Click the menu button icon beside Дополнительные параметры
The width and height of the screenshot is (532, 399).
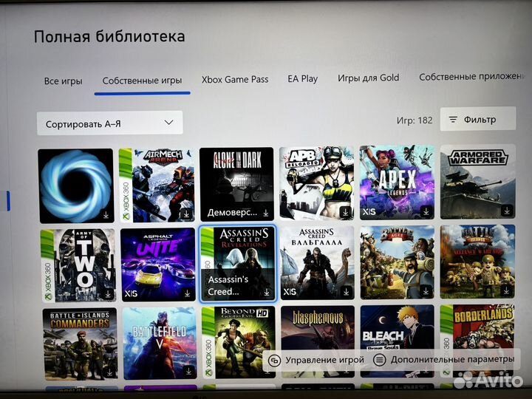[x=379, y=360]
